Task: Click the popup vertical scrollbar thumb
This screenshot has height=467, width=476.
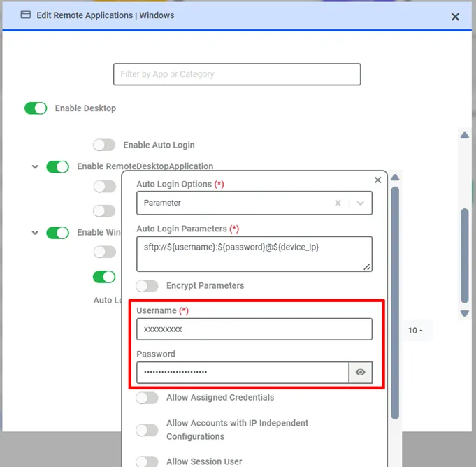Action: pos(395,303)
